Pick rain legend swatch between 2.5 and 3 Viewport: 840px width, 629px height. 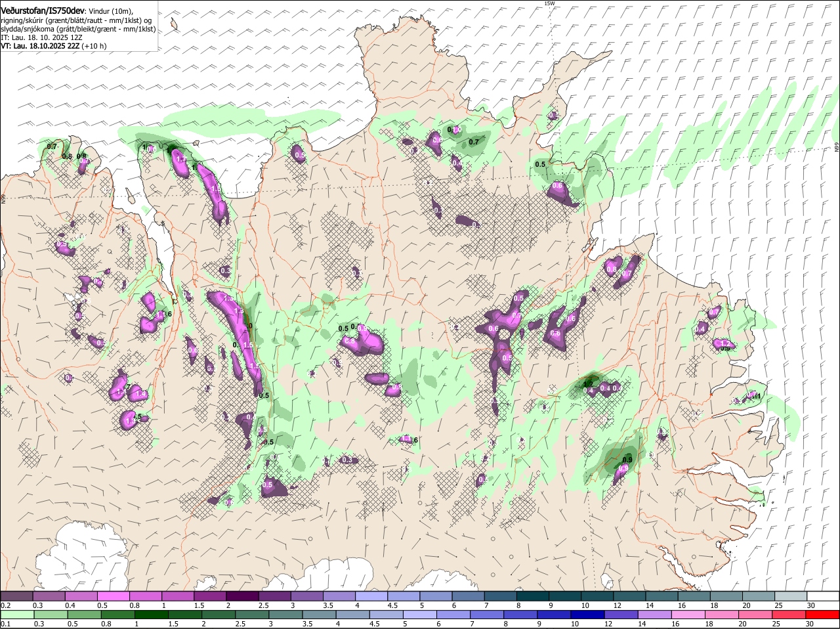click(x=252, y=615)
